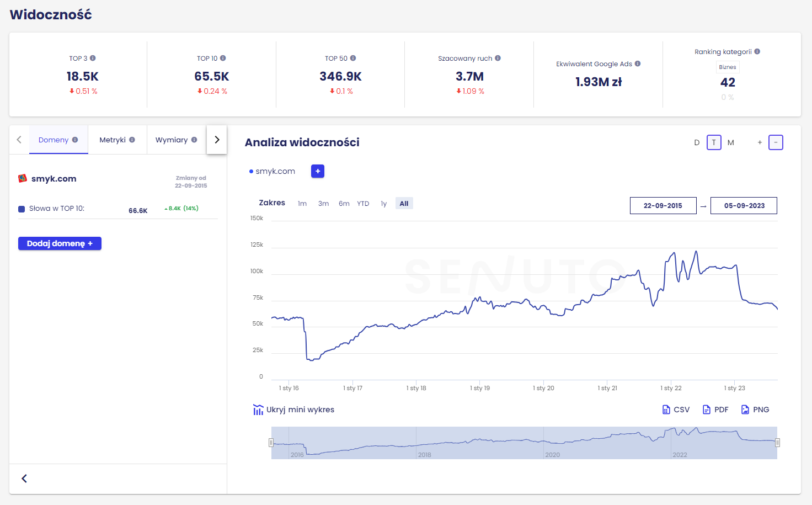This screenshot has width=812, height=505.
Task: Set range to 1y
Action: click(384, 204)
